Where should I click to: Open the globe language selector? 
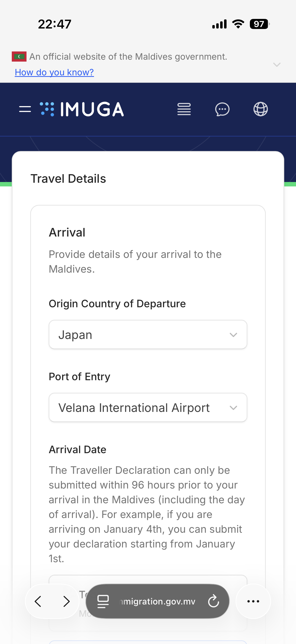click(260, 109)
